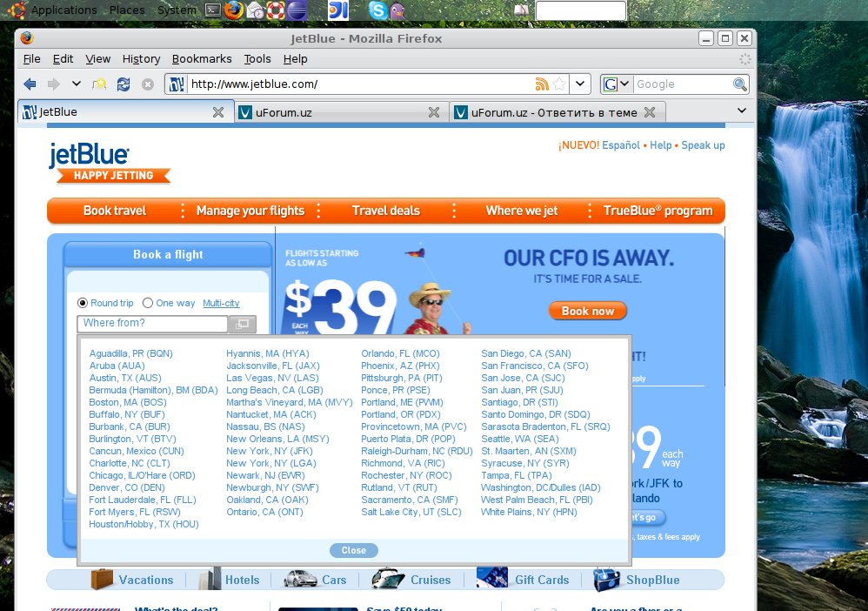This screenshot has width=868, height=611.
Task: Run the search with the magnifier icon
Action: [x=739, y=84]
